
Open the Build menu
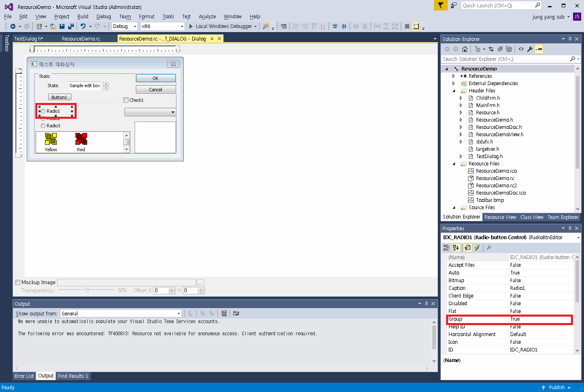pyautogui.click(x=83, y=17)
